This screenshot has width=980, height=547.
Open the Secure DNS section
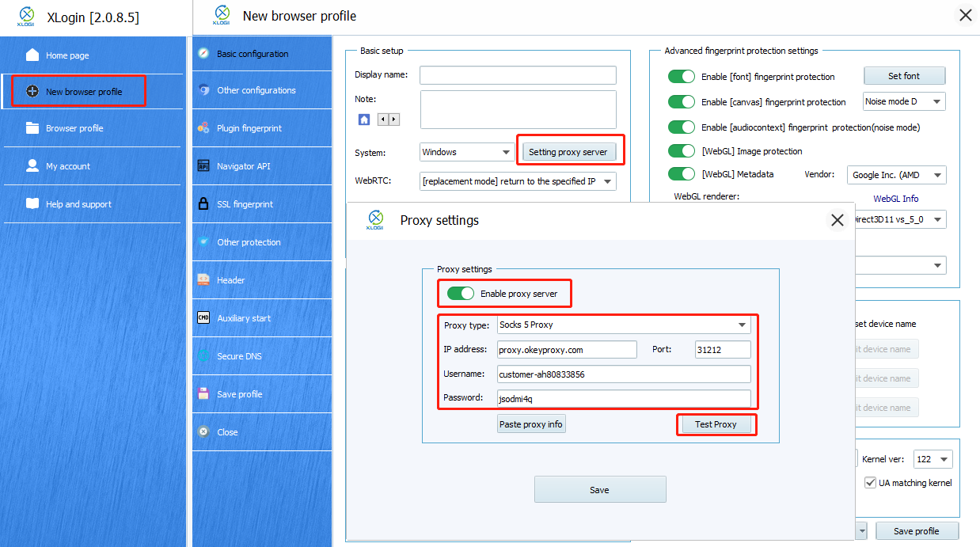click(240, 356)
